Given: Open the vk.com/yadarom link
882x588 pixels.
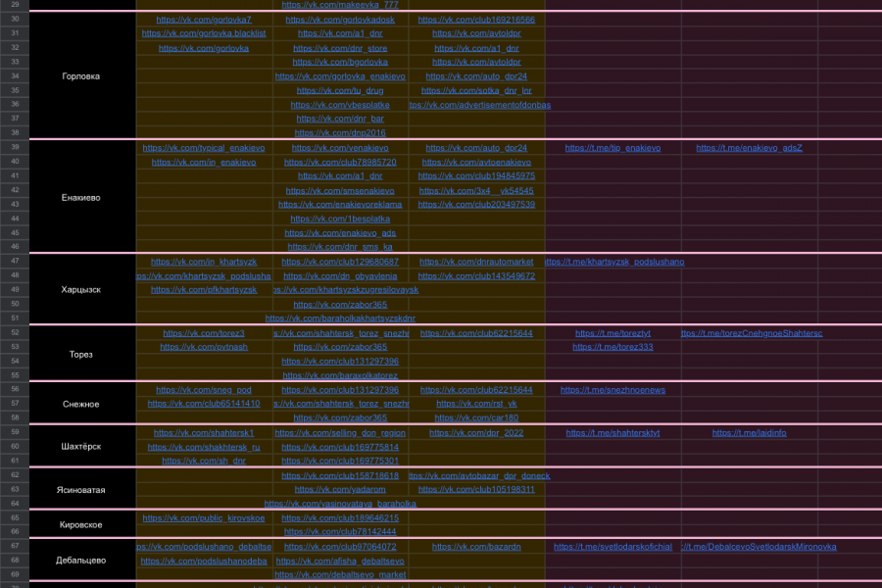Looking at the screenshot, I should click(340, 490).
